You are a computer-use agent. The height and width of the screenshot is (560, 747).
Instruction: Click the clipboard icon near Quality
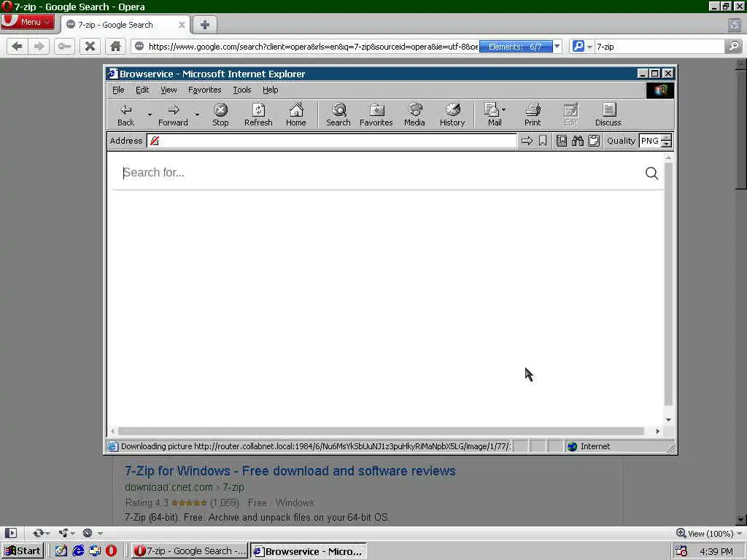(594, 141)
